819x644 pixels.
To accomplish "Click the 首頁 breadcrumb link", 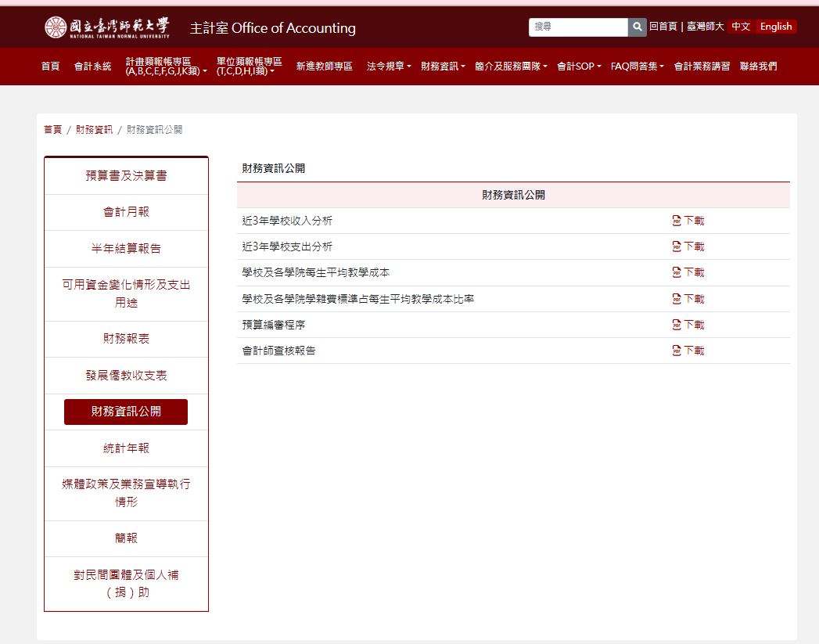I will click(52, 130).
